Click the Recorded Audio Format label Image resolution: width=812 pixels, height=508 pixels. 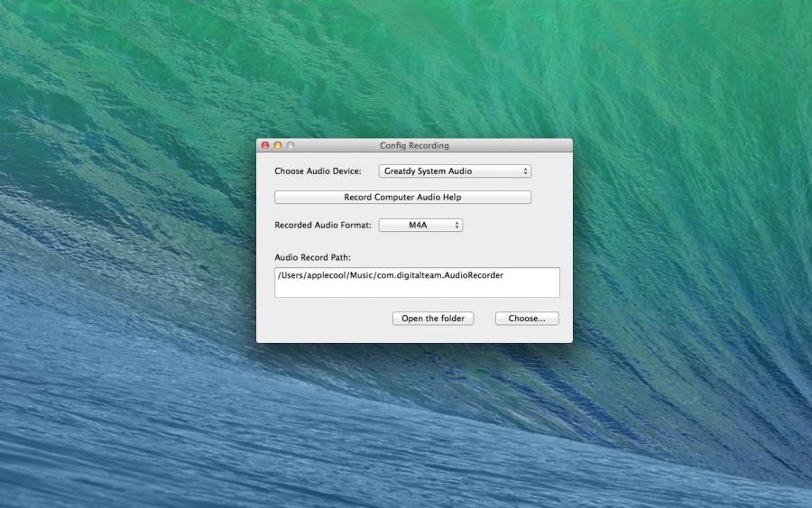tap(323, 226)
